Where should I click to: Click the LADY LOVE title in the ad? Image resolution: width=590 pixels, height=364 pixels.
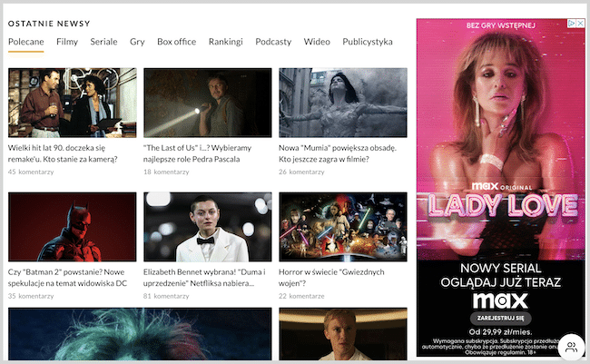tap(503, 205)
